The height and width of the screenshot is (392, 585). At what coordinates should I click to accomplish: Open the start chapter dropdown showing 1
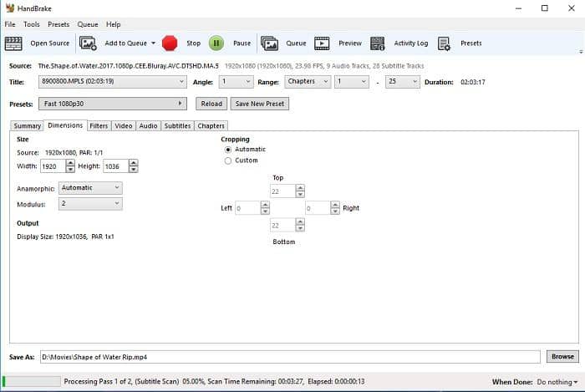click(x=352, y=82)
